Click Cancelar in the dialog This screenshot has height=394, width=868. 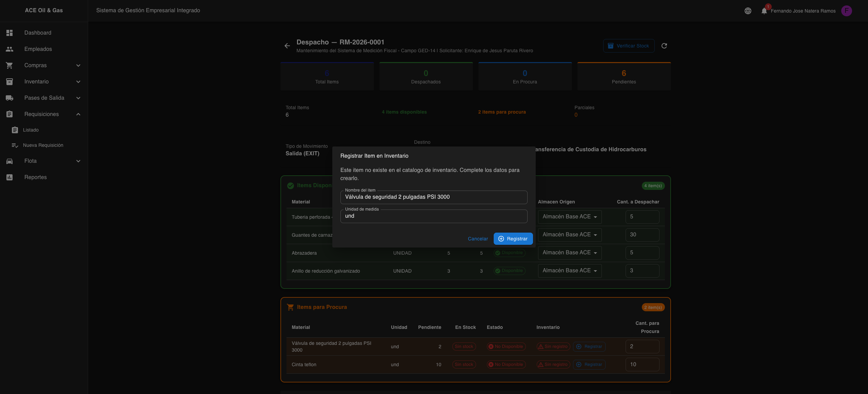[478, 239]
